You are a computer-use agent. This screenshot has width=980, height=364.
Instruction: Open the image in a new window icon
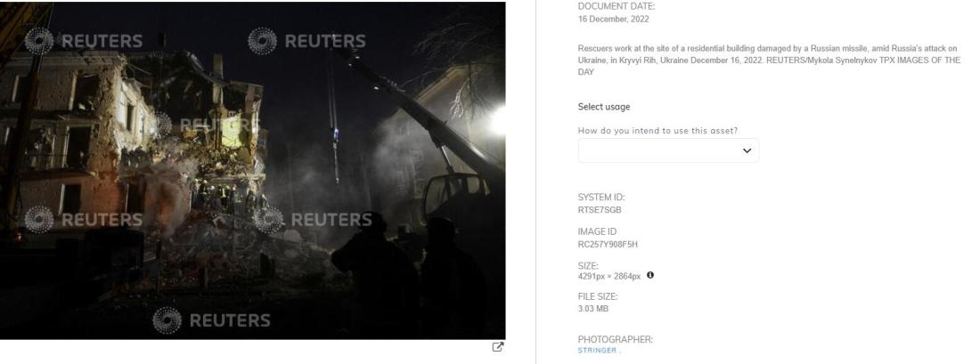[498, 347]
